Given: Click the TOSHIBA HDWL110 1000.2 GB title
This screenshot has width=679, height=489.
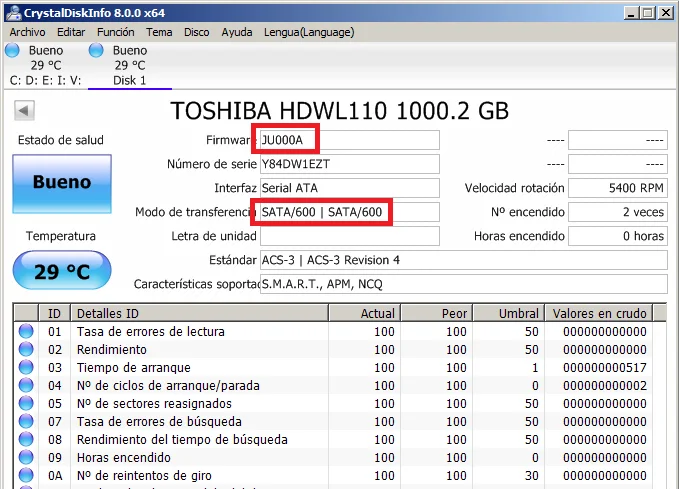Looking at the screenshot, I should pos(340,111).
